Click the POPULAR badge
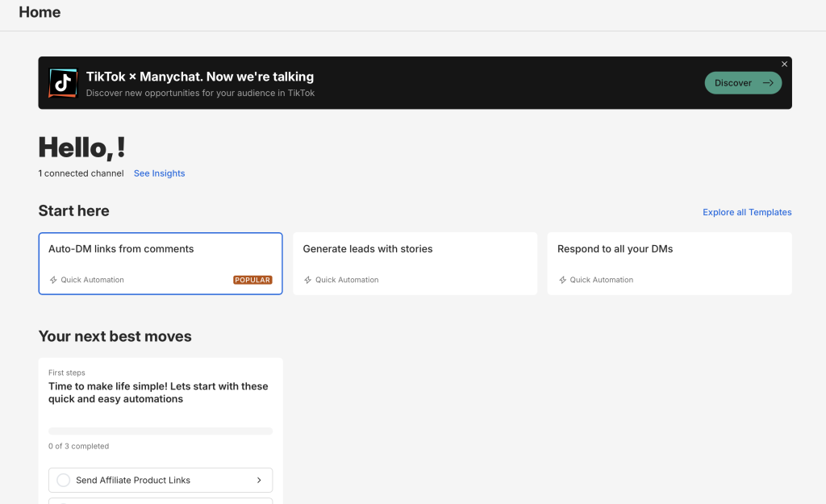The image size is (826, 504). (x=252, y=280)
